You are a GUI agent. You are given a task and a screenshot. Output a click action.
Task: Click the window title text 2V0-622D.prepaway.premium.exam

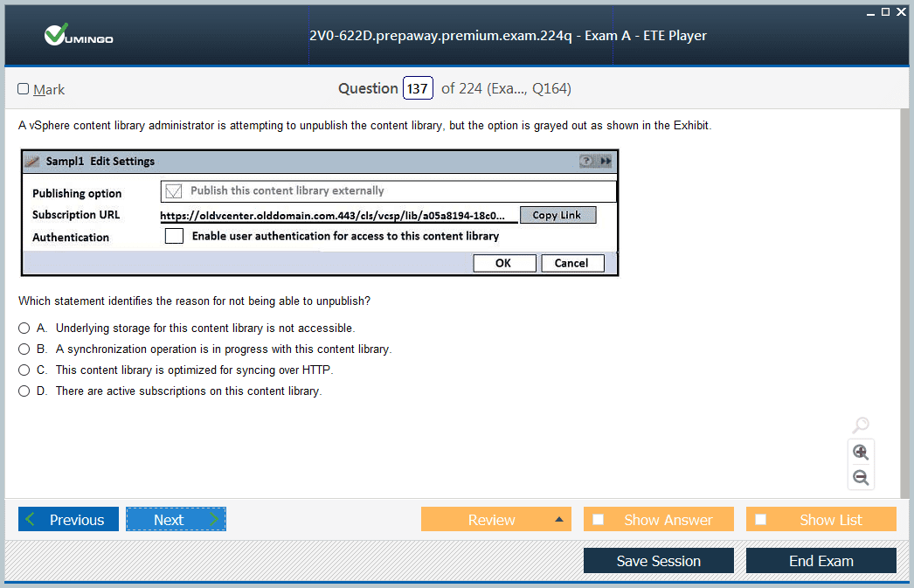508,36
